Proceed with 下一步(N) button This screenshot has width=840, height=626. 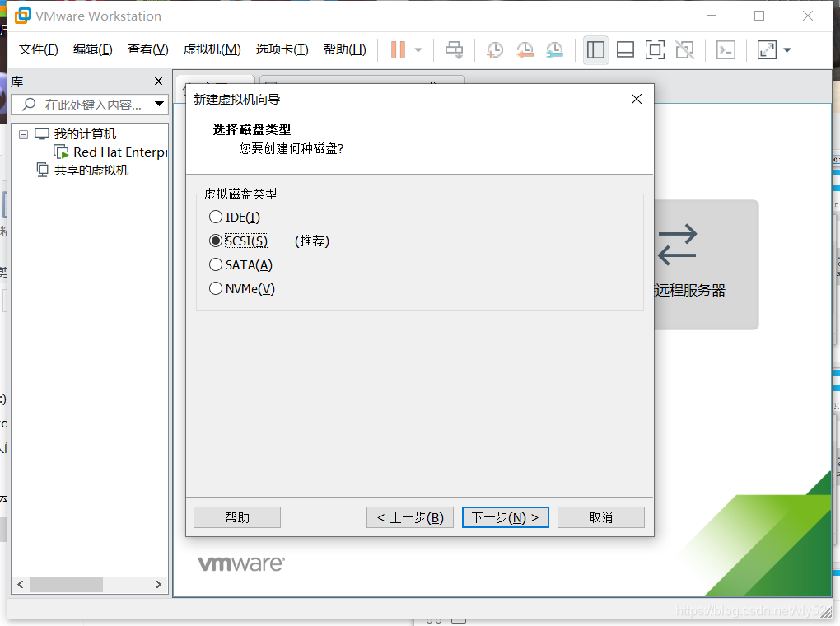click(505, 517)
